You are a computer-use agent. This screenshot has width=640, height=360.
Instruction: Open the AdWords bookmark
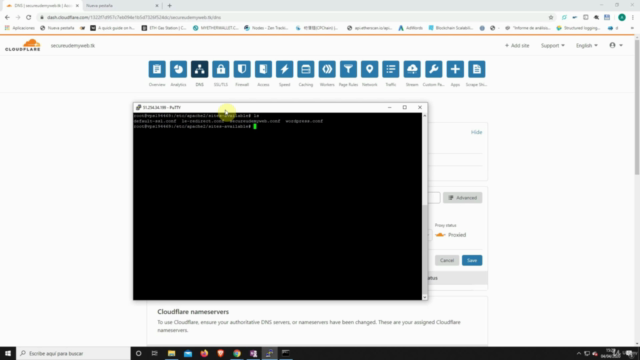point(410,28)
